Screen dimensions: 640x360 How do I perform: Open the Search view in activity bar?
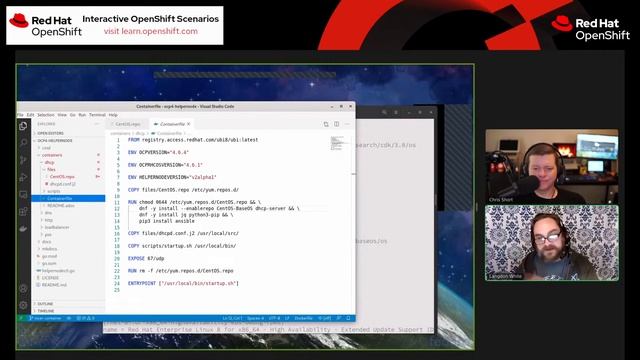tap(23, 142)
